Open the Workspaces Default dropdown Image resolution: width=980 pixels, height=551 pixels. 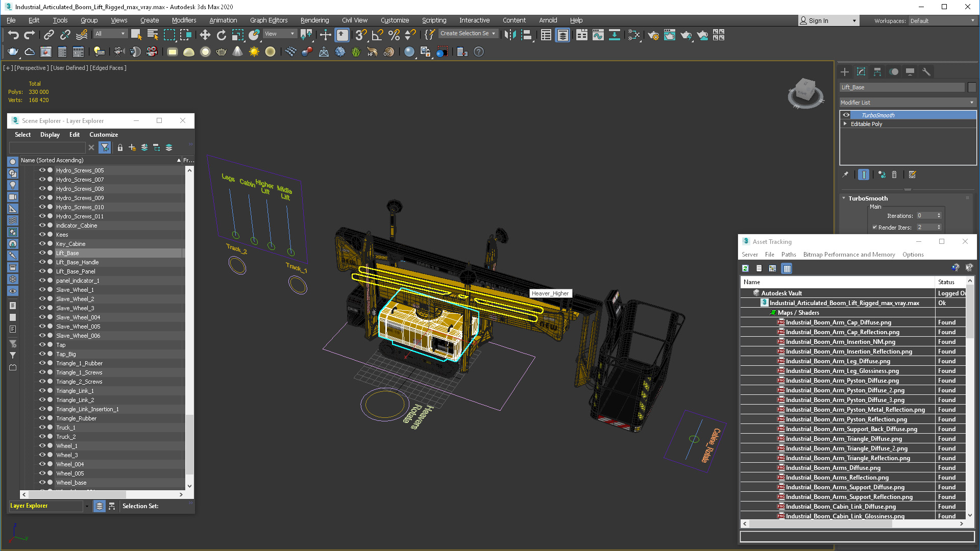942,21
